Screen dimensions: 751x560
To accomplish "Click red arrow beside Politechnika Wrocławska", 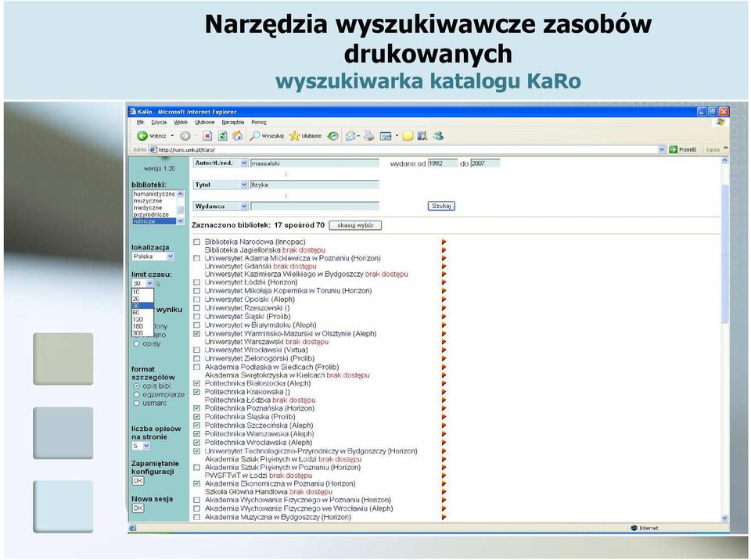I will coord(444,443).
